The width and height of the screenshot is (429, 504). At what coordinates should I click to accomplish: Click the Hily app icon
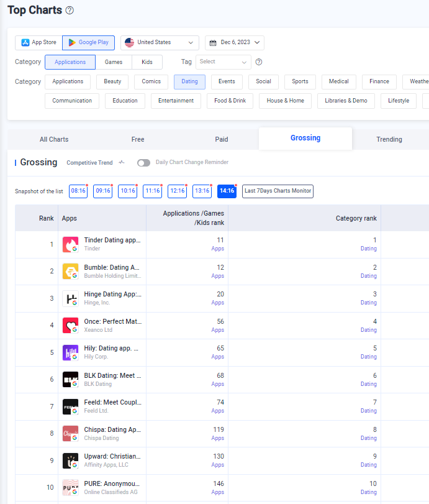pos(70,352)
